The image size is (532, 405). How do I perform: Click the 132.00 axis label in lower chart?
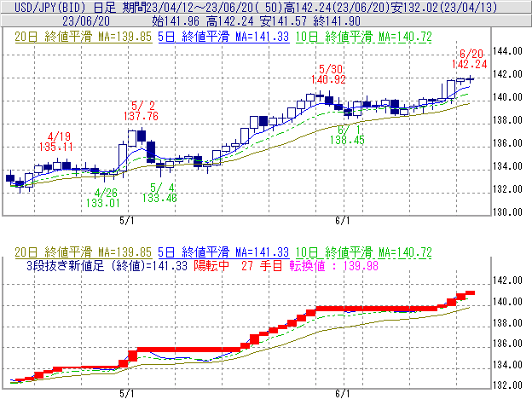pyautogui.click(x=507, y=385)
